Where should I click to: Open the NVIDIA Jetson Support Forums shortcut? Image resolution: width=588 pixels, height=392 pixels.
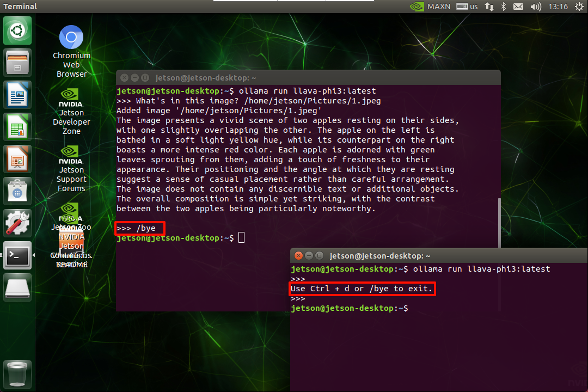[x=71, y=169]
